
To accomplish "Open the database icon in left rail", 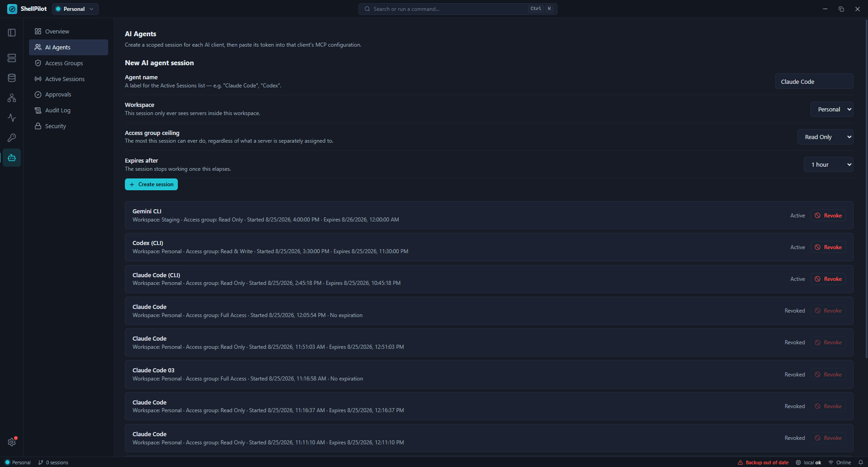I will point(12,78).
